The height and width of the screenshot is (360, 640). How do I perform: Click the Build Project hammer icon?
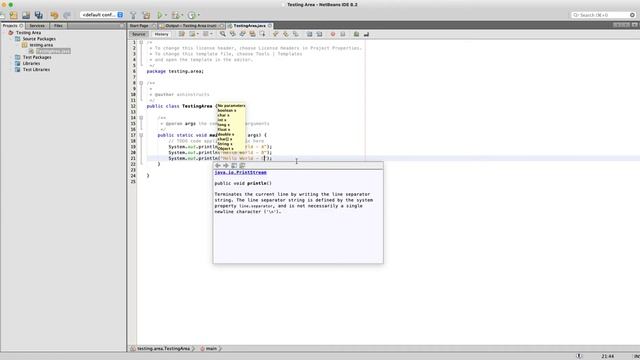tap(133, 15)
